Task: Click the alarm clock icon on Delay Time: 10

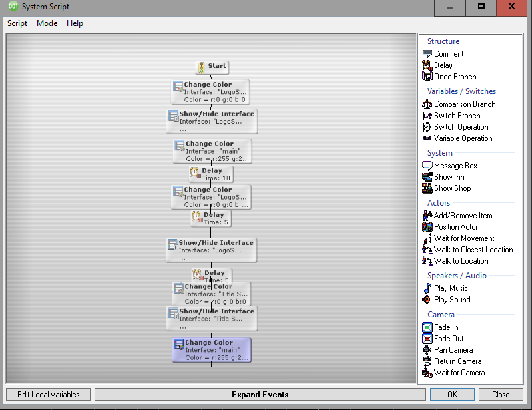Action: coord(195,172)
